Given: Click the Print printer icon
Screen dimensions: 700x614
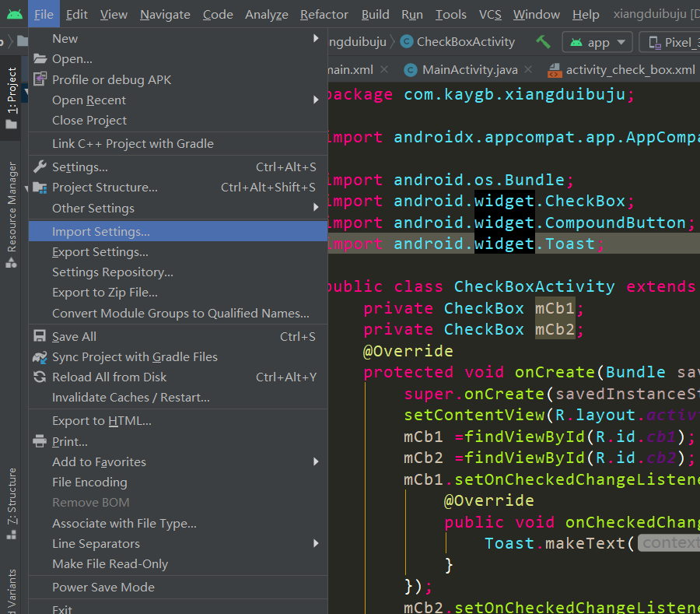Looking at the screenshot, I should (40, 442).
